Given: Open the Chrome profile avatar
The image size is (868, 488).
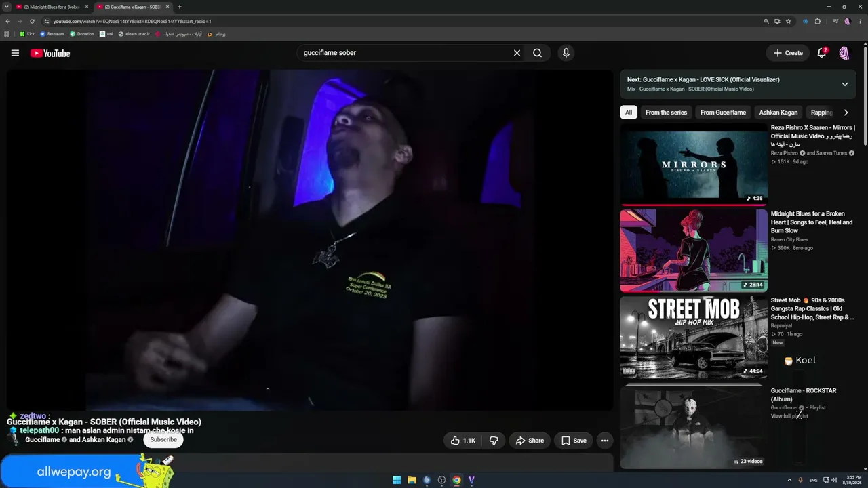Looking at the screenshot, I should tap(847, 21).
